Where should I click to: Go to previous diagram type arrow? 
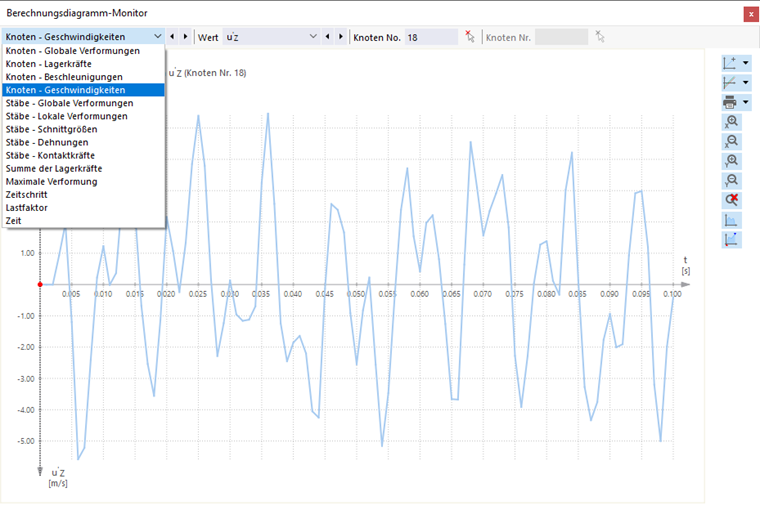click(x=172, y=37)
